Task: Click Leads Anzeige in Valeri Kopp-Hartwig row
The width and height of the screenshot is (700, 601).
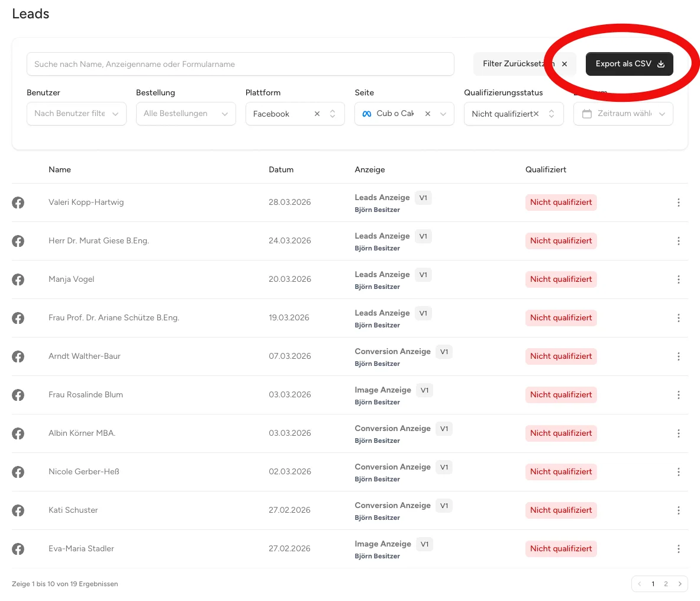Action: tap(382, 198)
